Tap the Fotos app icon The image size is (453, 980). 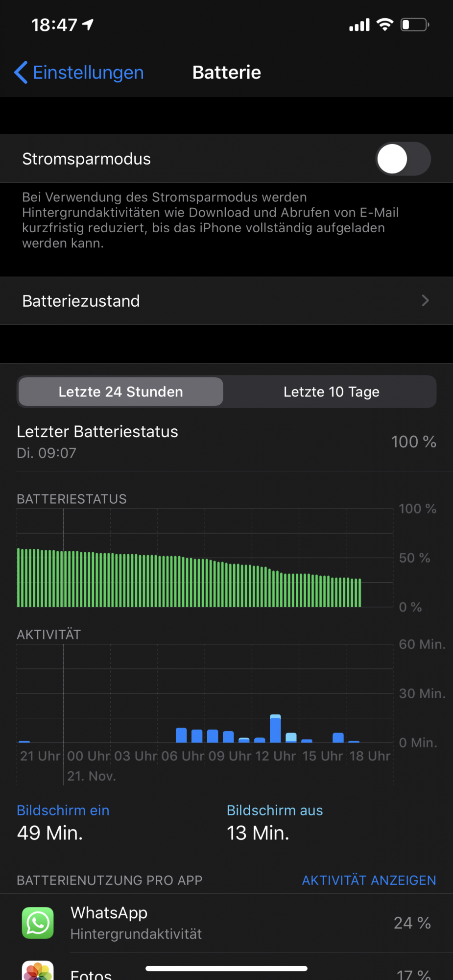[38, 970]
